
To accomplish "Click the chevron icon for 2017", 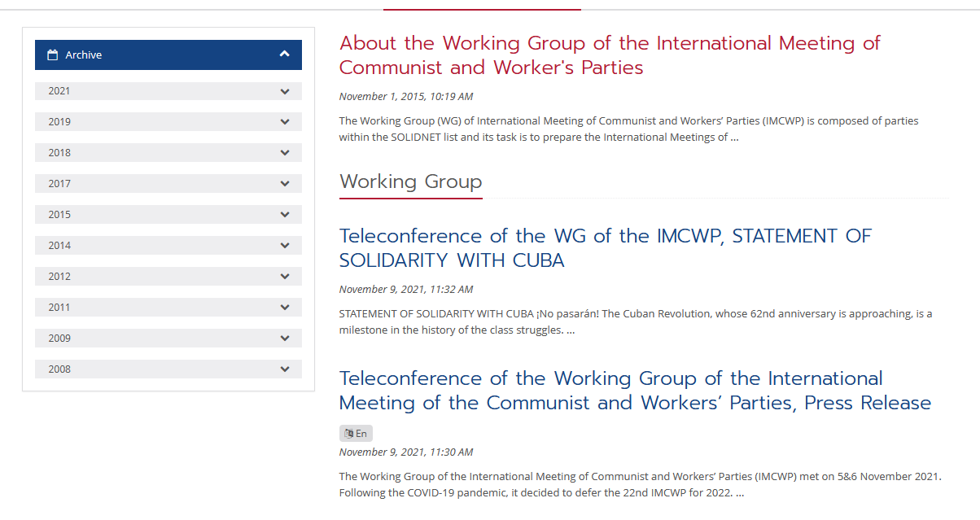I will pyautogui.click(x=285, y=184).
